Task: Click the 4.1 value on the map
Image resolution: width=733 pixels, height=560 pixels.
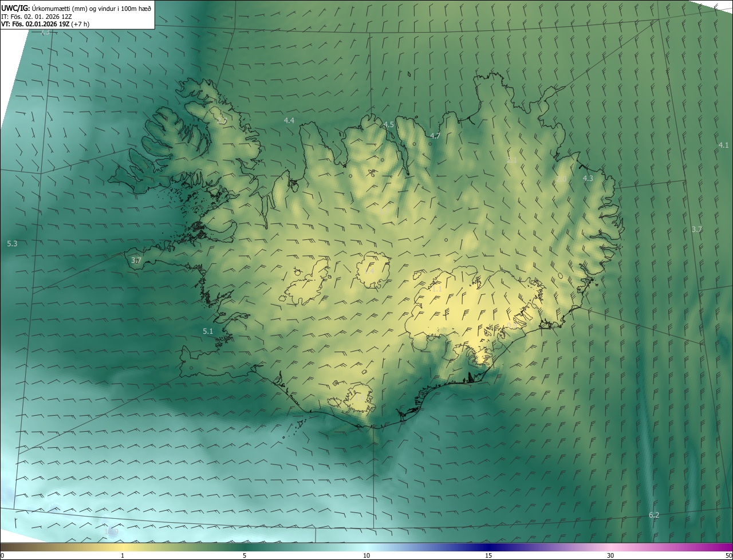Action: pyautogui.click(x=724, y=145)
